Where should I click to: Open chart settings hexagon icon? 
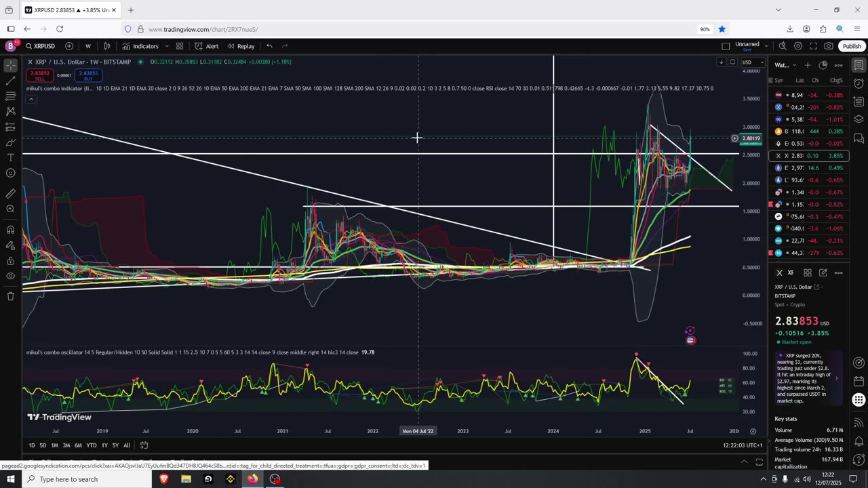point(798,46)
